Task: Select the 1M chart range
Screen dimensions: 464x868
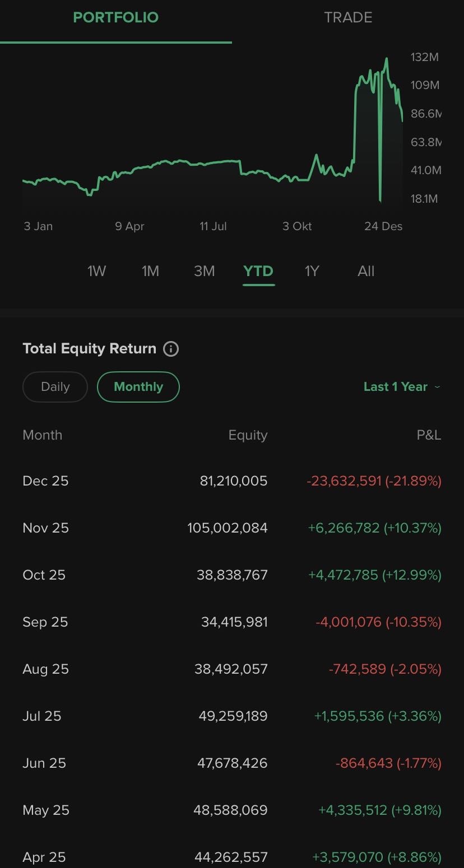Action: pyautogui.click(x=150, y=272)
